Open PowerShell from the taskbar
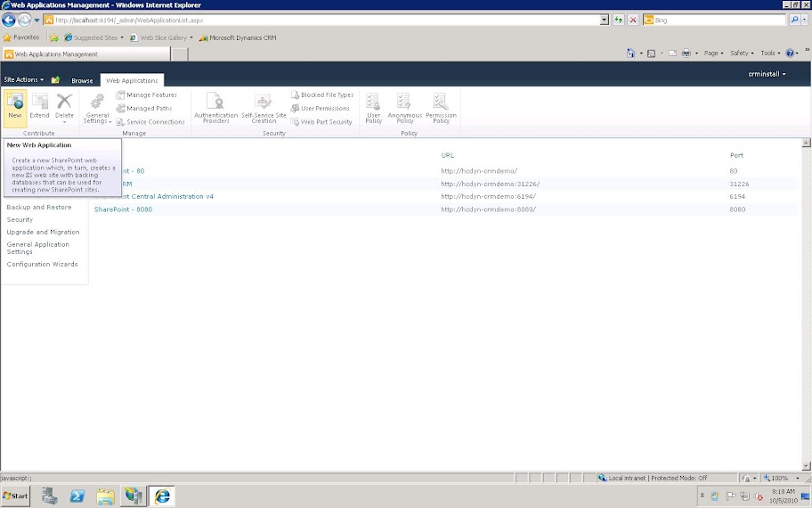 [x=77, y=496]
